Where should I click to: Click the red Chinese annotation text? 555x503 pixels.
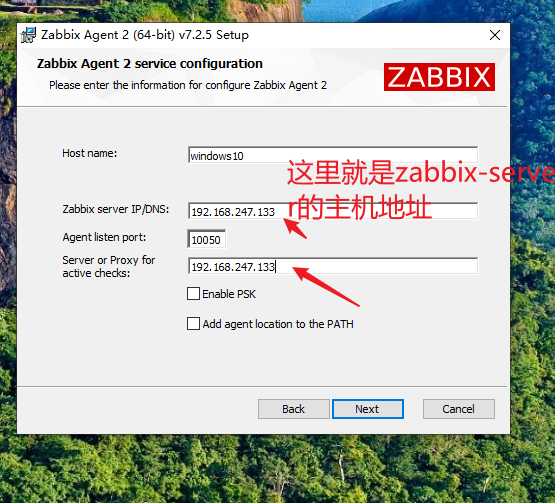point(421,189)
